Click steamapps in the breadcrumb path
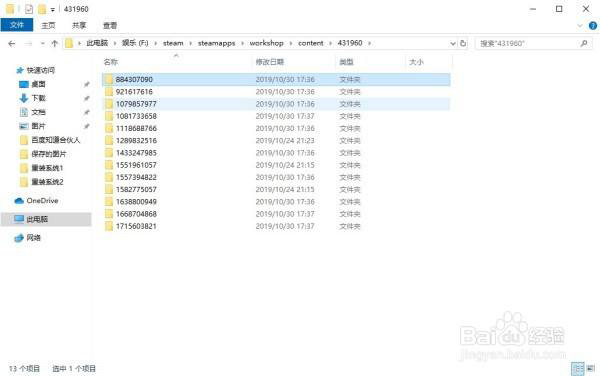Image resolution: width=600 pixels, height=376 pixels. (217, 43)
